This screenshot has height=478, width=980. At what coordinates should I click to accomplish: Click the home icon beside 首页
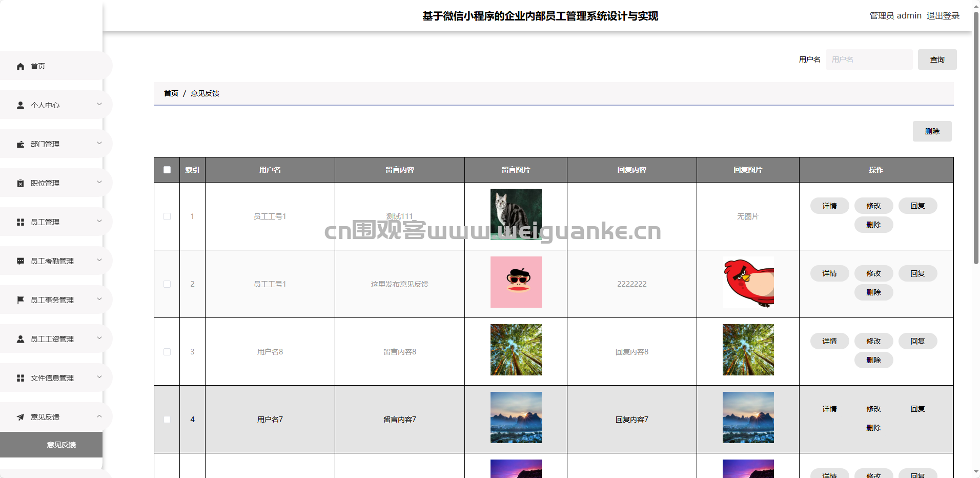[21, 66]
